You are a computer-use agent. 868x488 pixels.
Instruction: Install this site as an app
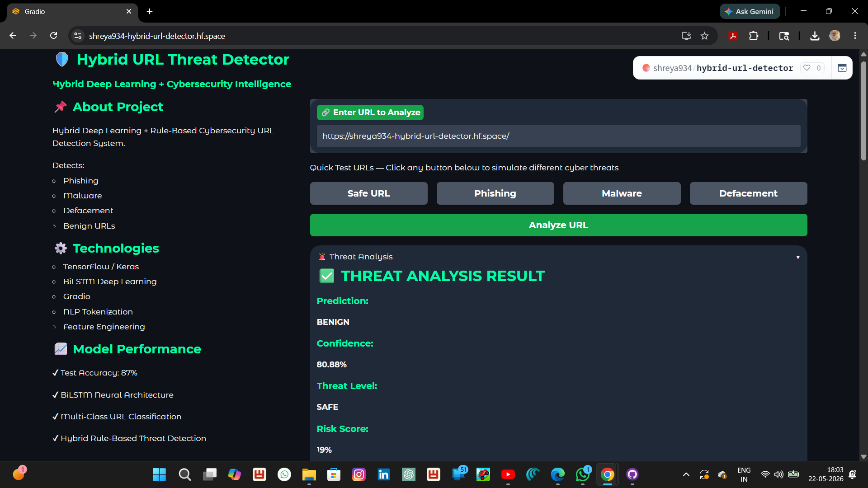[x=686, y=36]
